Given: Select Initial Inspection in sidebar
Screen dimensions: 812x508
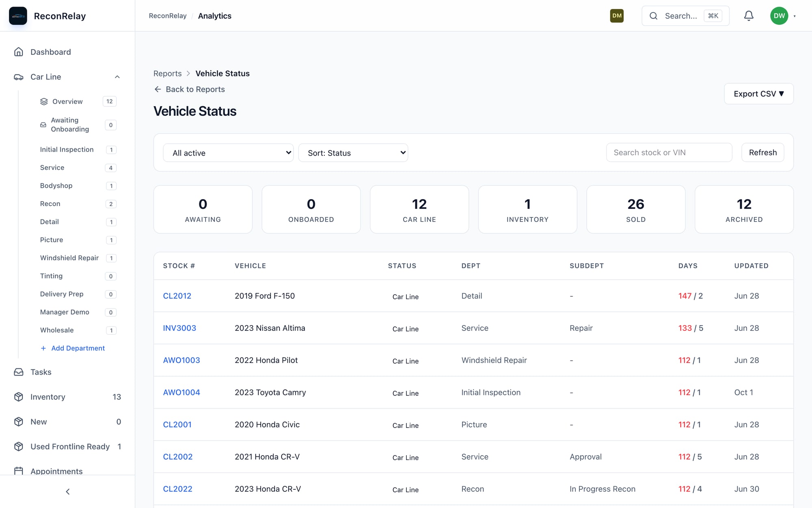Looking at the screenshot, I should click(x=67, y=150).
